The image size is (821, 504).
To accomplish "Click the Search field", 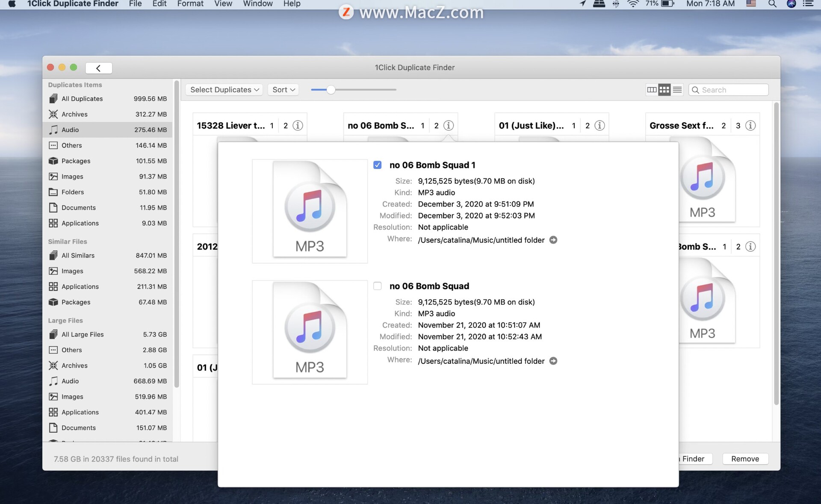I will [729, 90].
